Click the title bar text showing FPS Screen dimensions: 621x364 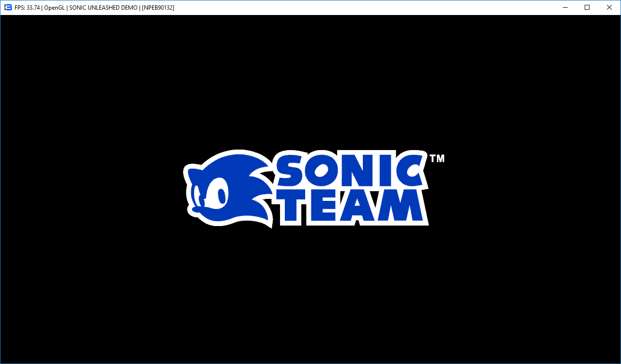[x=94, y=8]
